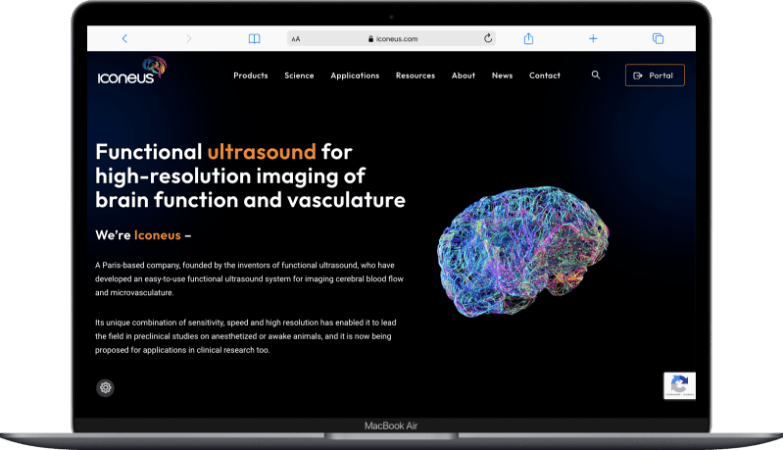Open site search magnifier icon
This screenshot has height=450, width=783.
pyautogui.click(x=596, y=75)
